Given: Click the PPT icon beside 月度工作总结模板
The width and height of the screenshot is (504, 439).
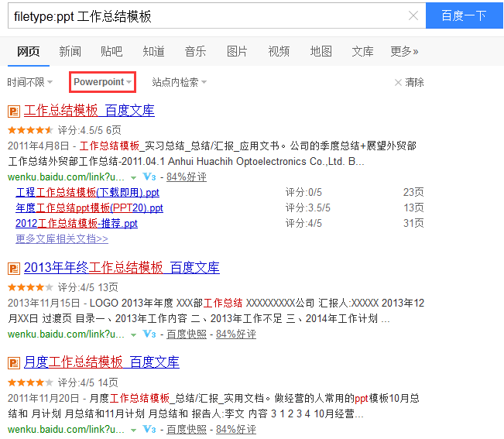Looking at the screenshot, I should [x=14, y=363].
